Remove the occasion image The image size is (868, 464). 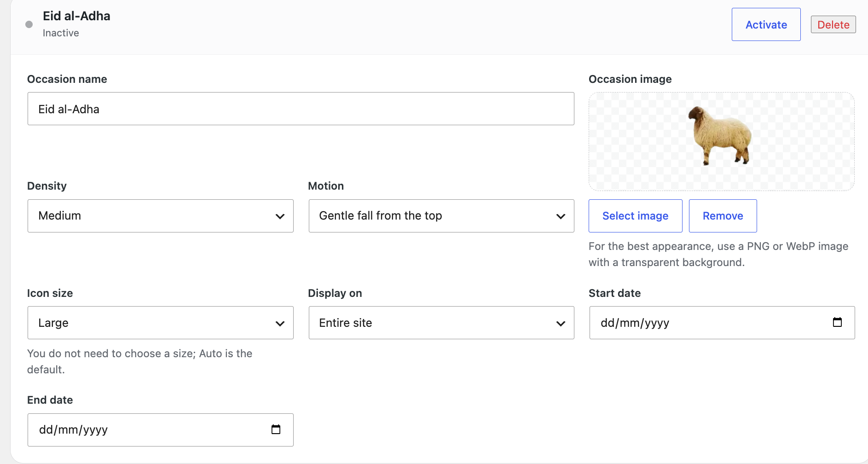pyautogui.click(x=723, y=216)
